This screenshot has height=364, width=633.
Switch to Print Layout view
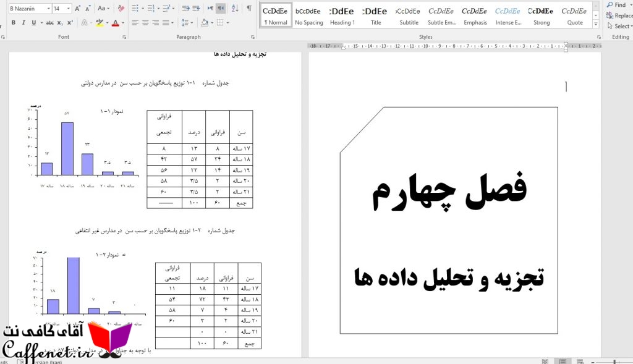click(563, 362)
